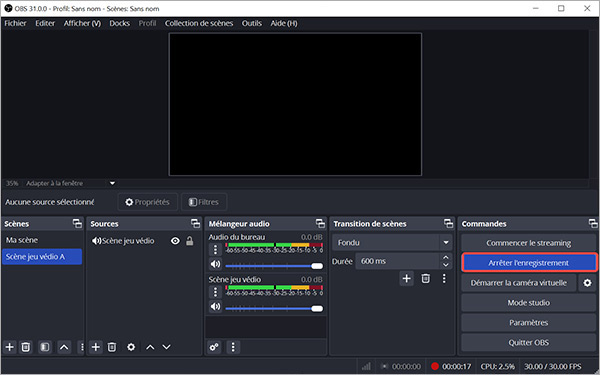Increase the Durée value with the up arrow
Viewport: 600px width, 375px height.
point(445,258)
